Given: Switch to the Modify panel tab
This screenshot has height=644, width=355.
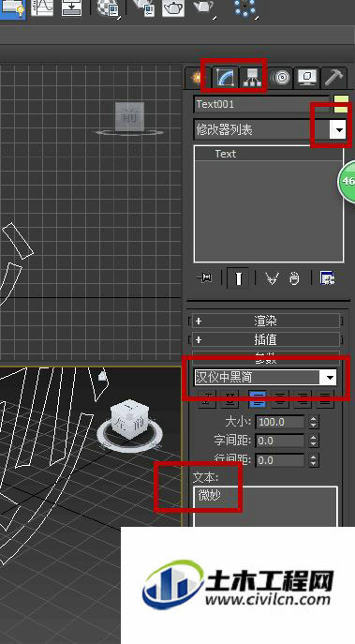Looking at the screenshot, I should pyautogui.click(x=227, y=77).
